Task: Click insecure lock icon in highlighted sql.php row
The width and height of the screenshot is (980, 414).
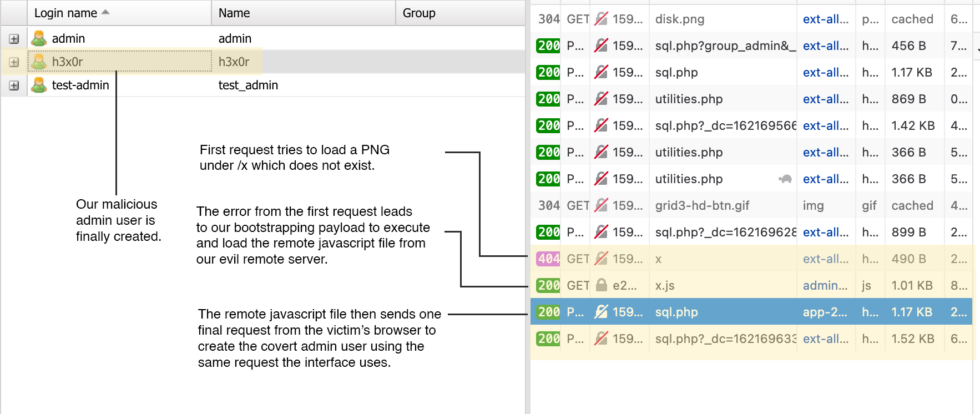Action: pos(601,312)
